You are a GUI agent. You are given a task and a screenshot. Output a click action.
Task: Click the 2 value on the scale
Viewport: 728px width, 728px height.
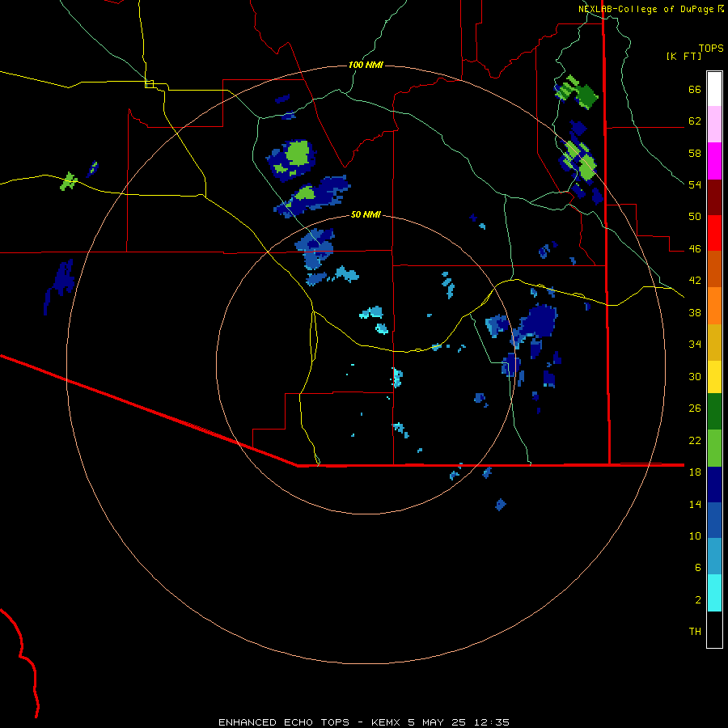pos(698,599)
